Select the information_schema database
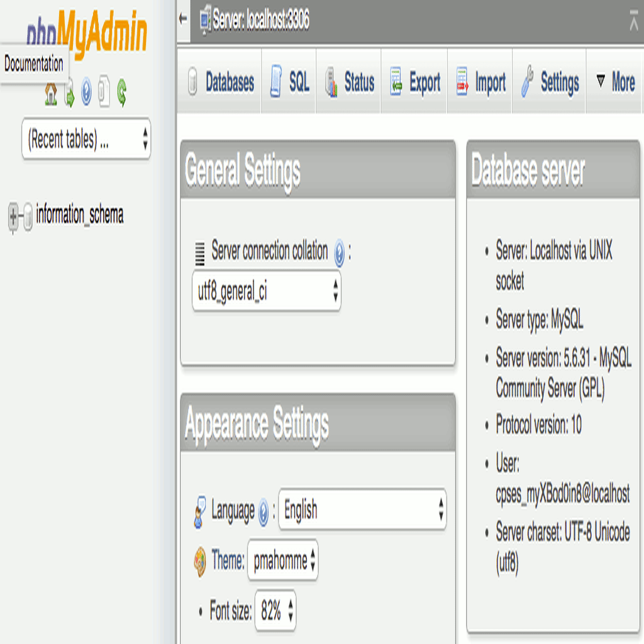 (80, 215)
